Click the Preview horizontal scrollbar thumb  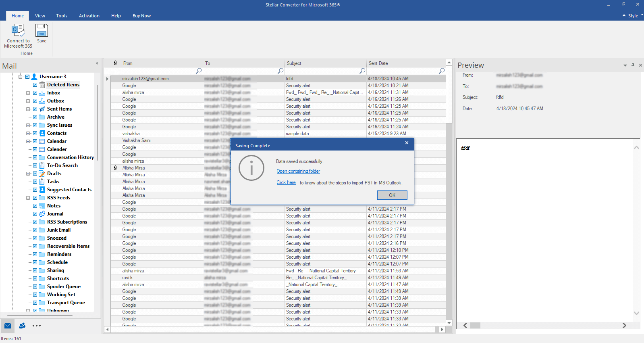coord(476,325)
